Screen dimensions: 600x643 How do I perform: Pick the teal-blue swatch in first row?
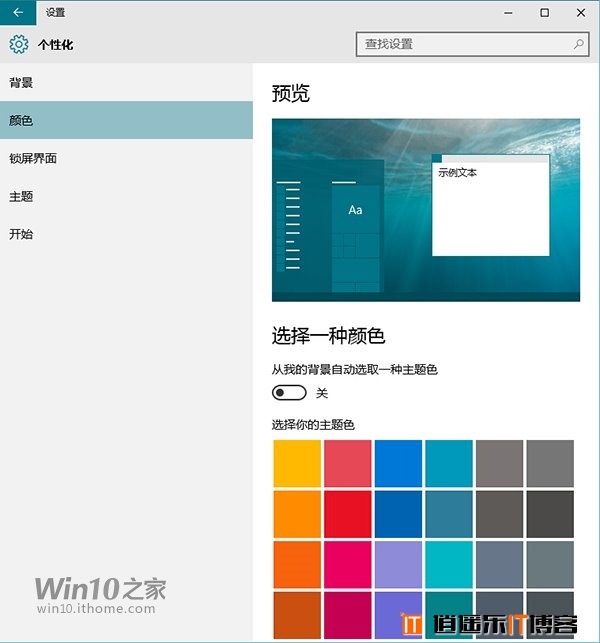[x=449, y=463]
